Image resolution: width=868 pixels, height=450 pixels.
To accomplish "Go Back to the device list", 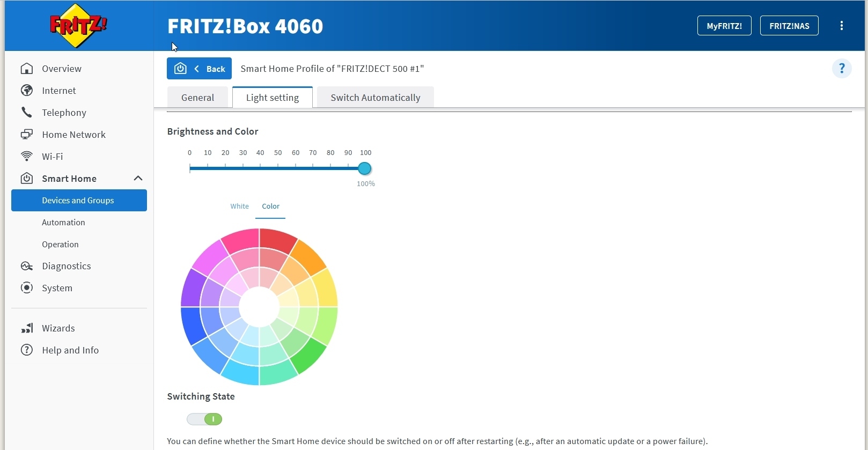I will click(x=200, y=69).
